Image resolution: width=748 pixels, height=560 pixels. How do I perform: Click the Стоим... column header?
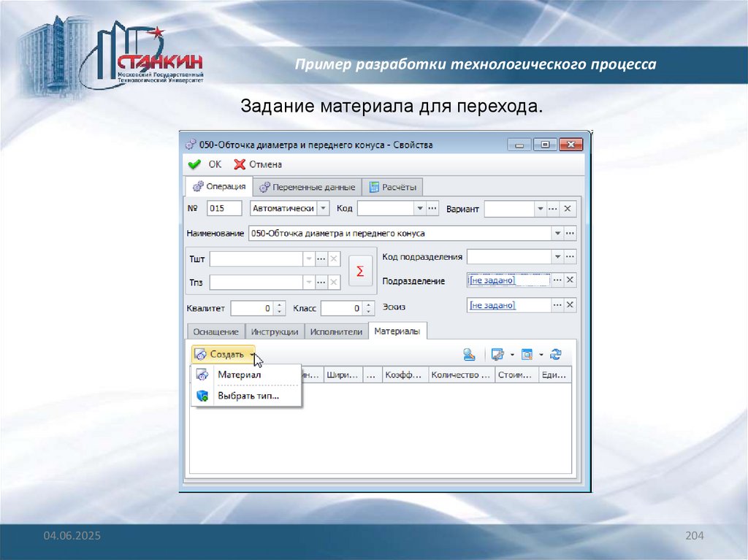[517, 375]
